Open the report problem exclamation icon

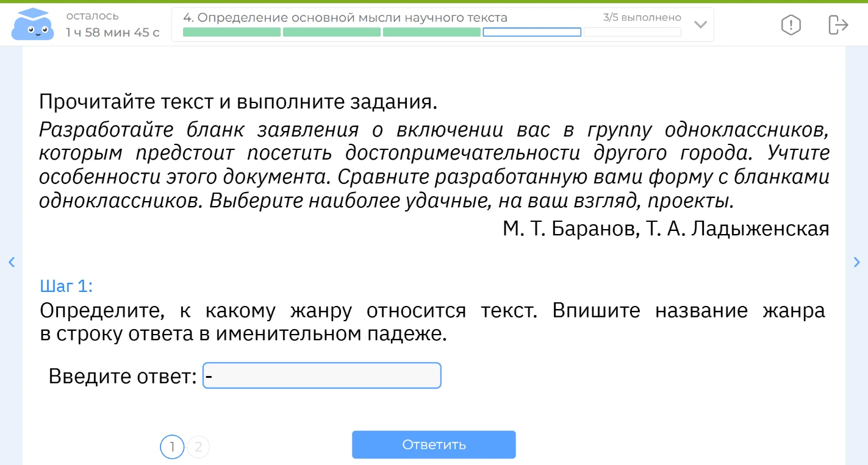(791, 24)
